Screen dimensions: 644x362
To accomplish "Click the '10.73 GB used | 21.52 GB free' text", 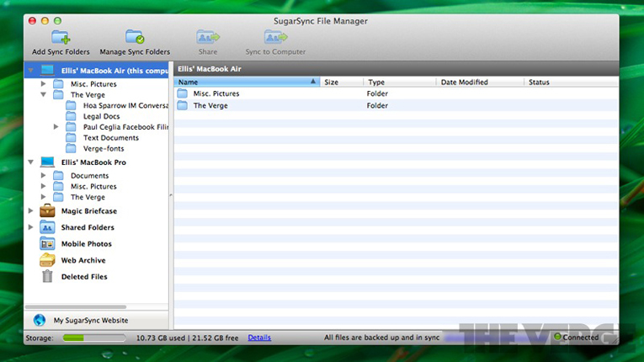I will point(187,338).
